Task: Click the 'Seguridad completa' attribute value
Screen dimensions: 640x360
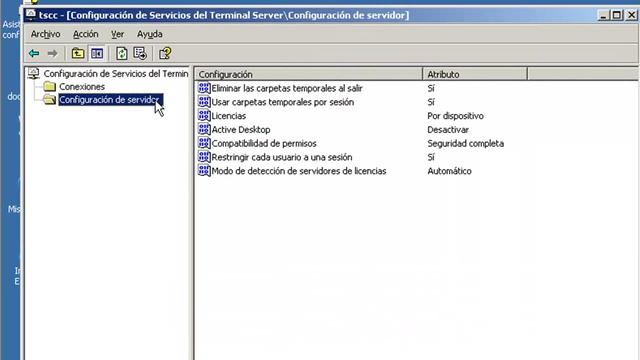Action: pyautogui.click(x=466, y=144)
